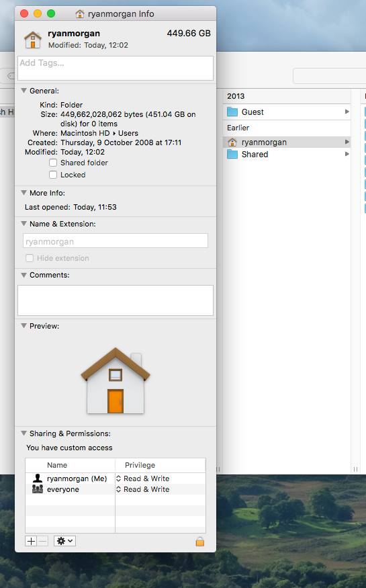The height and width of the screenshot is (588, 366).
Task: Select the Shared row in Finder
Action: pyautogui.click(x=287, y=154)
